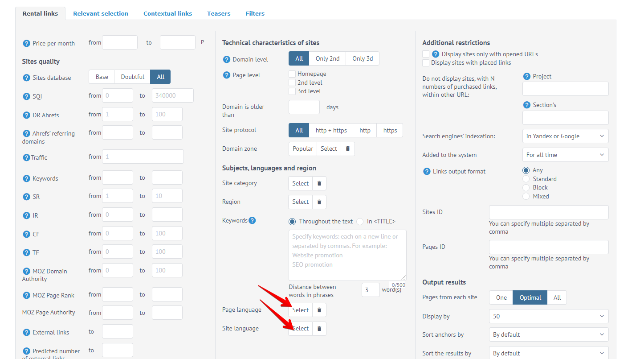
Task: Click Select button for Site language
Action: (301, 329)
